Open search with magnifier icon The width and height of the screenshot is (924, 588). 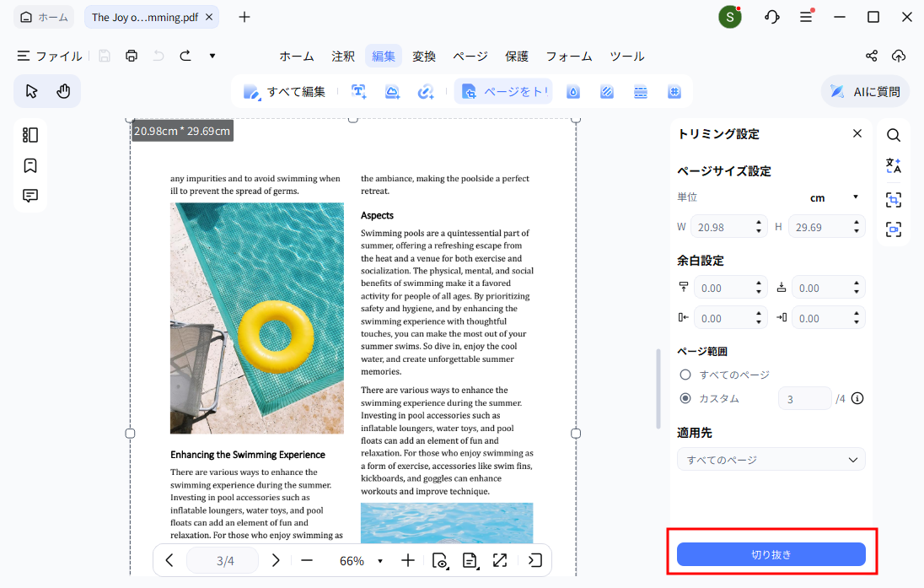894,135
